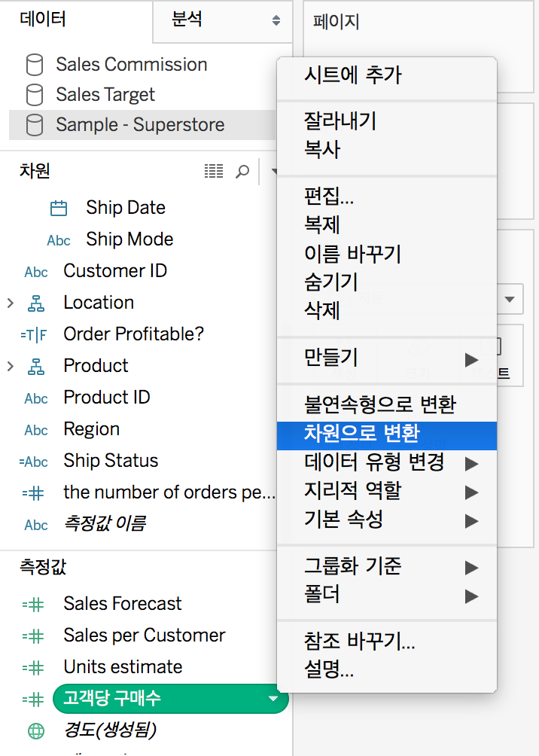Choose 삭제 from the context menu
Image resolution: width=539 pixels, height=756 pixels.
387,310
